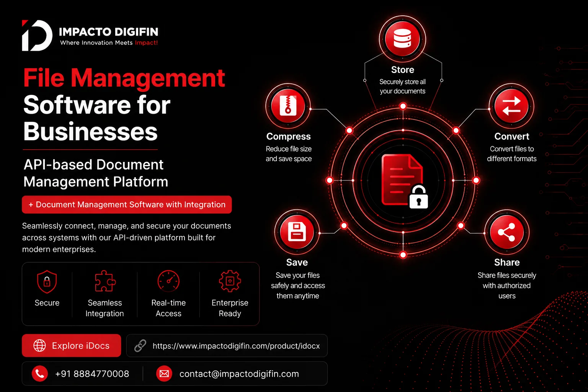Viewport: 588px width, 392px height.
Task: Click the Document Management Software with Integration button
Action: tap(127, 205)
